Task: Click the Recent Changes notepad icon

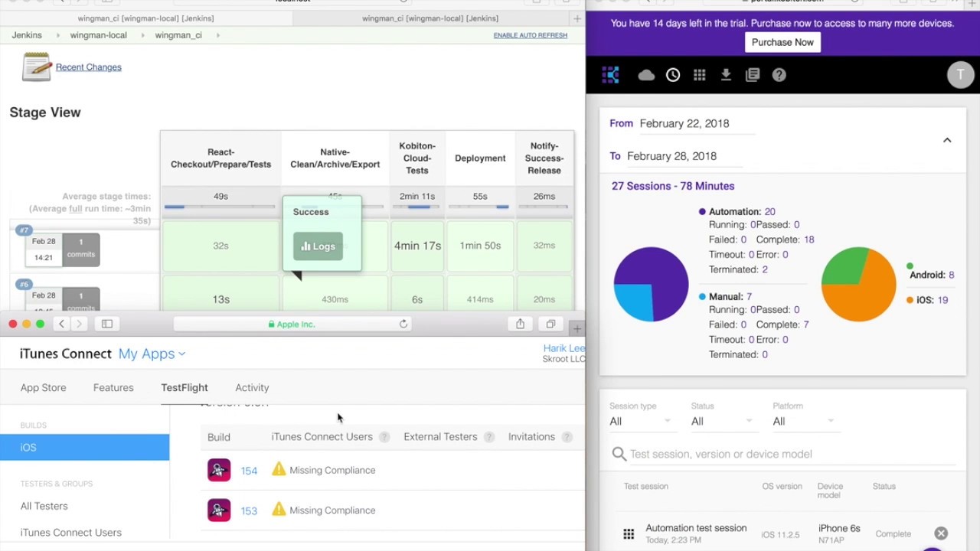Action: 36,67
